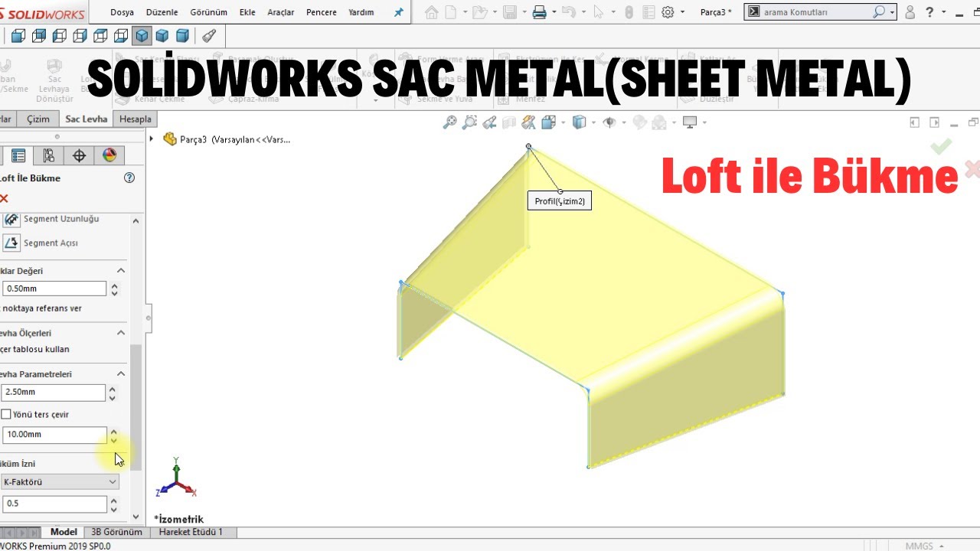Screen dimensions: 980x551
Task: Select the Segment Açısı option icon
Action: [11, 243]
